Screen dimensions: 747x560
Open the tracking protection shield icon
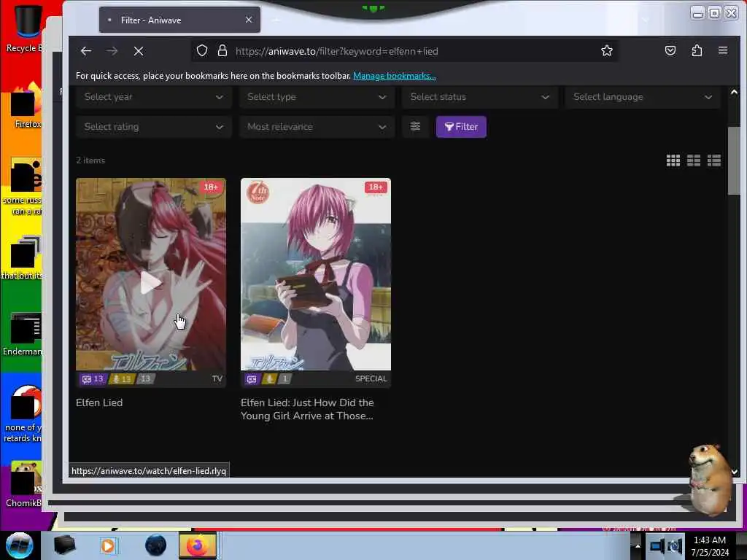tap(202, 50)
